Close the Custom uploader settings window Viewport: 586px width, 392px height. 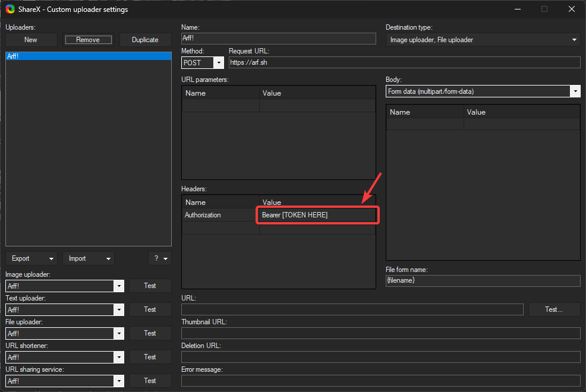(572, 9)
